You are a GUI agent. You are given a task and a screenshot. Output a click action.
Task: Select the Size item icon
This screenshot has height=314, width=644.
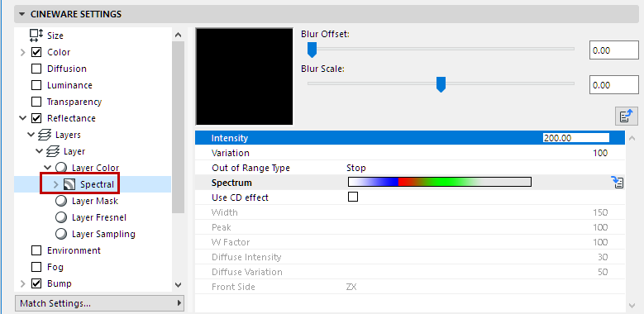click(x=36, y=36)
